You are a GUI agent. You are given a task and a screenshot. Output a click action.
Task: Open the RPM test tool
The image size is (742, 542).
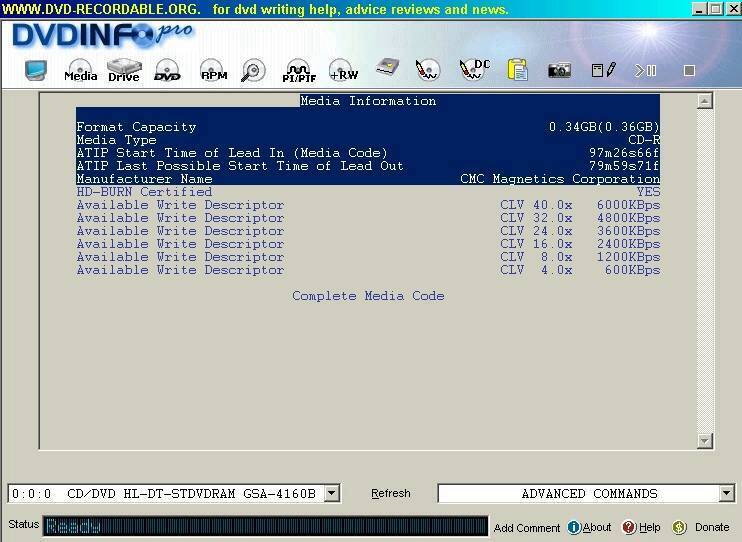point(213,71)
